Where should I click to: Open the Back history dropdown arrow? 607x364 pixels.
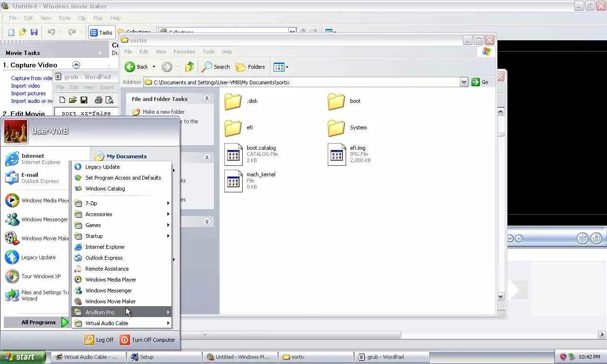point(154,67)
